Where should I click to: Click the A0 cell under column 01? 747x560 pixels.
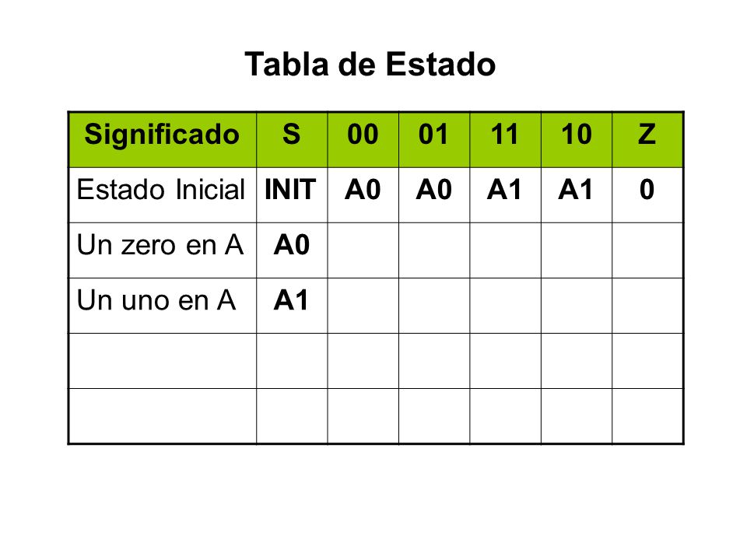tap(434, 194)
